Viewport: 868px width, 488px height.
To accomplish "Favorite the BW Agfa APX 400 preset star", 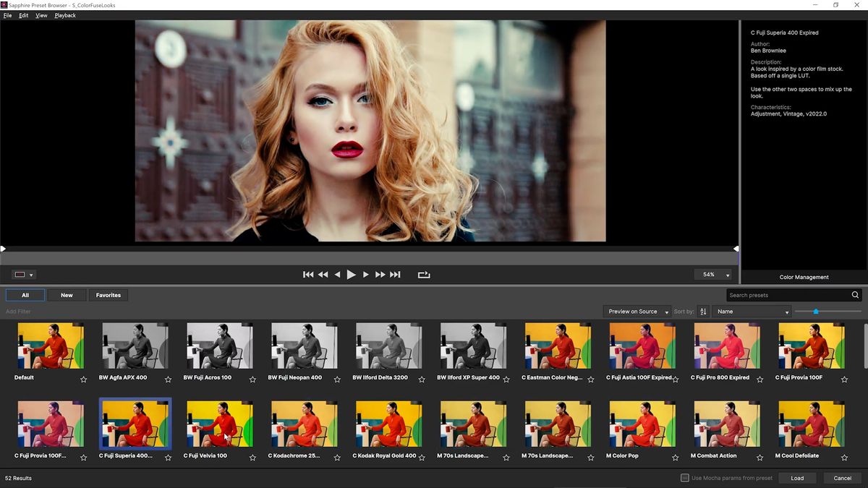I will pyautogui.click(x=168, y=379).
